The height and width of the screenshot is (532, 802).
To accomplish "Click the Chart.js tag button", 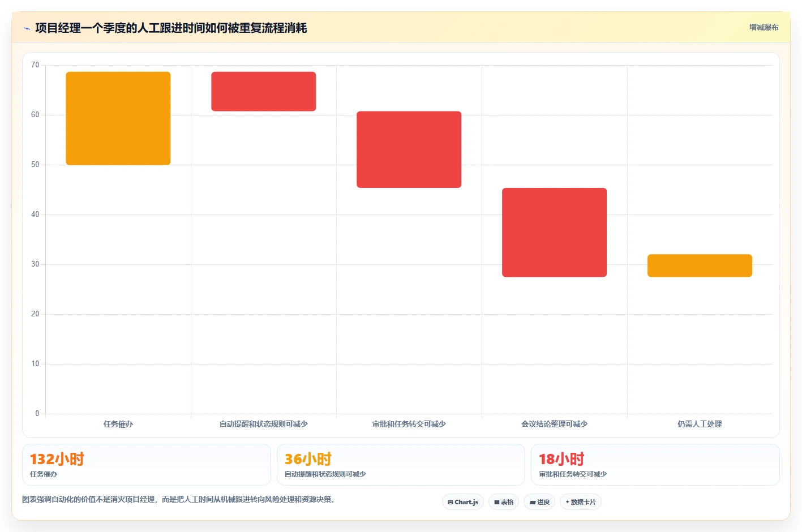I will coord(463,502).
